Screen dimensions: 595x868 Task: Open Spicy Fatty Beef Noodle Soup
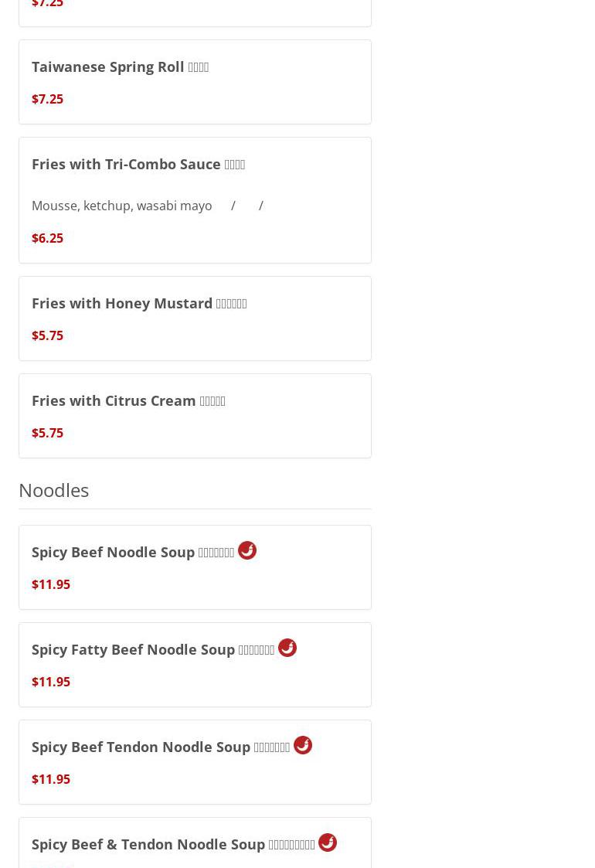tap(153, 650)
